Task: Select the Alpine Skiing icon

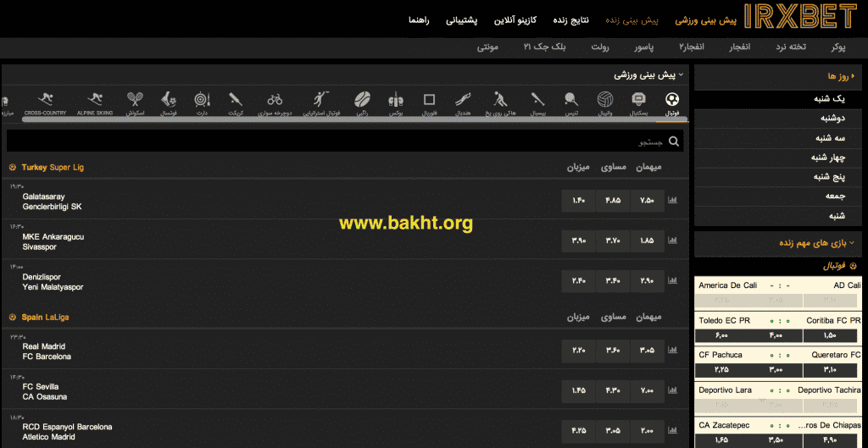Action: pyautogui.click(x=97, y=102)
